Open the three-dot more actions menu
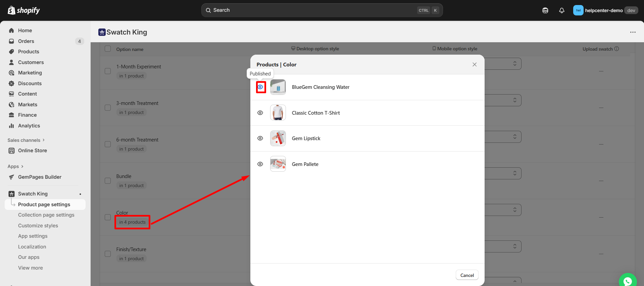 pos(633,32)
